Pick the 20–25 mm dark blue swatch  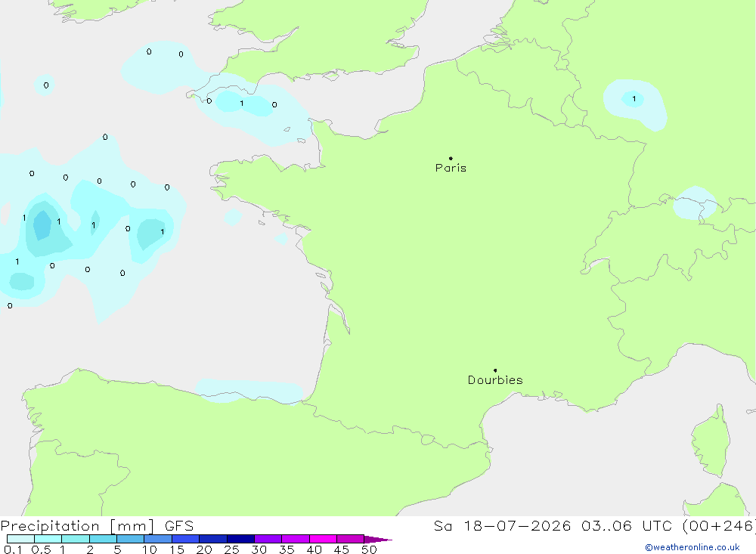click(x=213, y=539)
